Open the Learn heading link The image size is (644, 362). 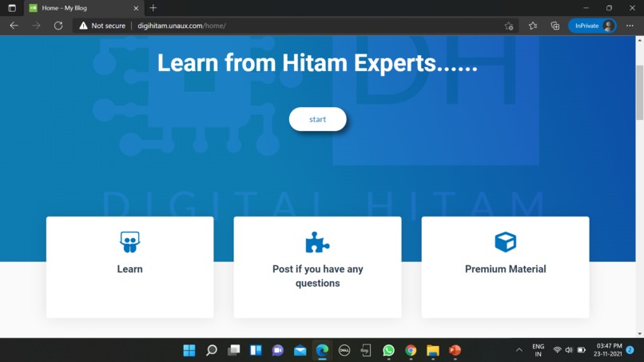(x=129, y=269)
